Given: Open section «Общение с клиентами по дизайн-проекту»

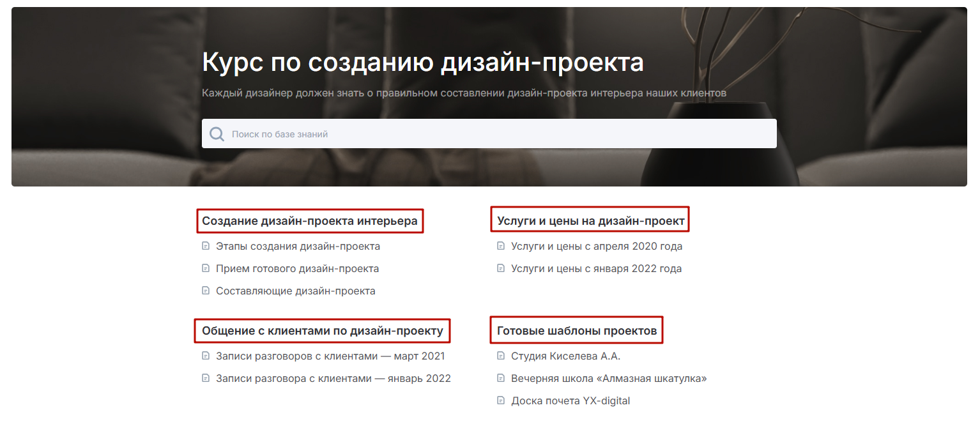Looking at the screenshot, I should tap(323, 331).
